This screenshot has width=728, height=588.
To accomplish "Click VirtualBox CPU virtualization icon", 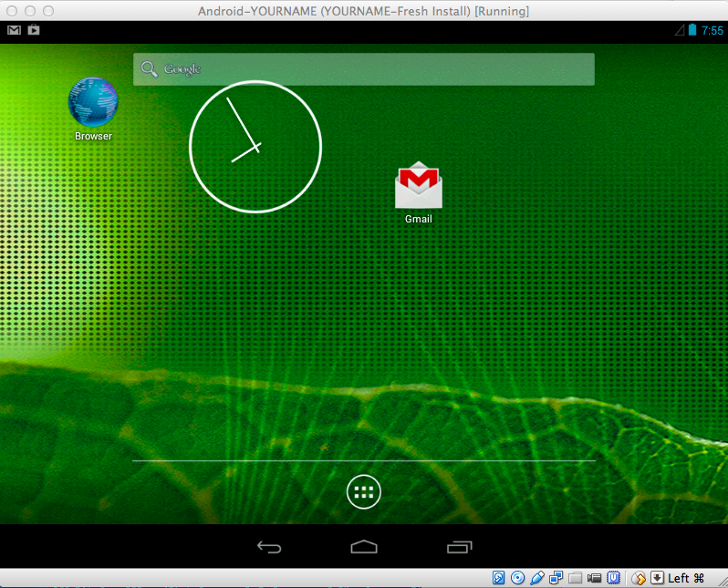I will point(613,578).
